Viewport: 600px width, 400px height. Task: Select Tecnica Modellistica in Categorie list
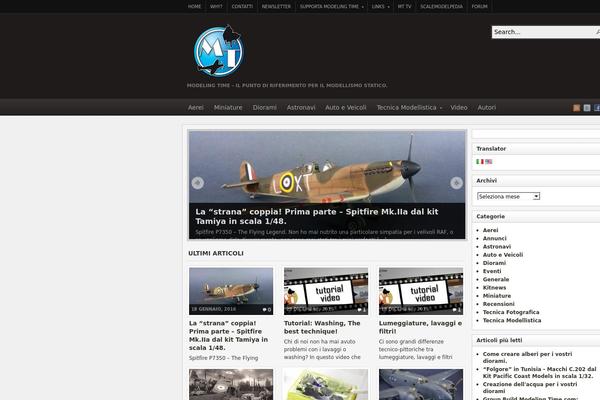point(512,320)
